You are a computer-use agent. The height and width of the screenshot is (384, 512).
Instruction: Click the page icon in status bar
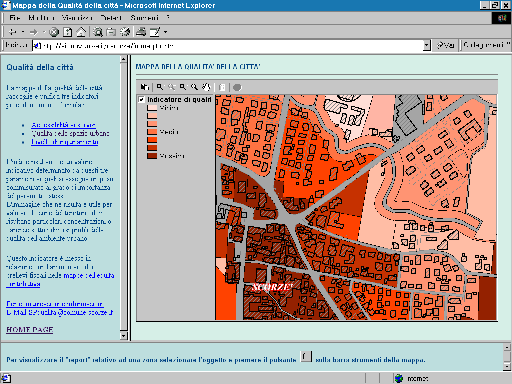point(6,378)
